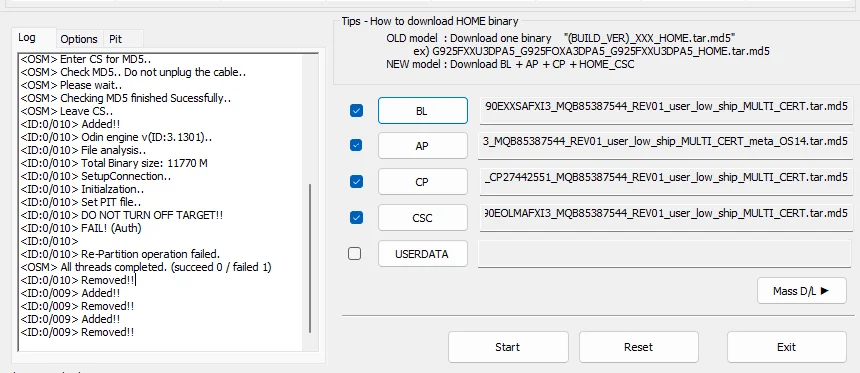Viewport: 860px width, 373px height.
Task: Uncheck the AP checkbox
Action: pyautogui.click(x=356, y=146)
